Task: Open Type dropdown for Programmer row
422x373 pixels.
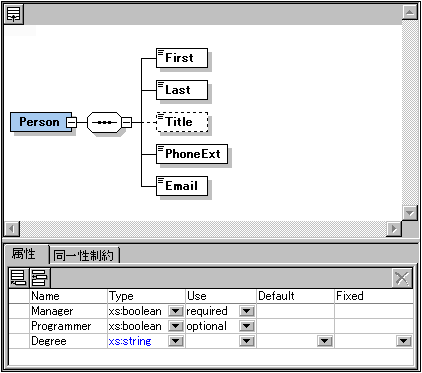Action: 176,326
